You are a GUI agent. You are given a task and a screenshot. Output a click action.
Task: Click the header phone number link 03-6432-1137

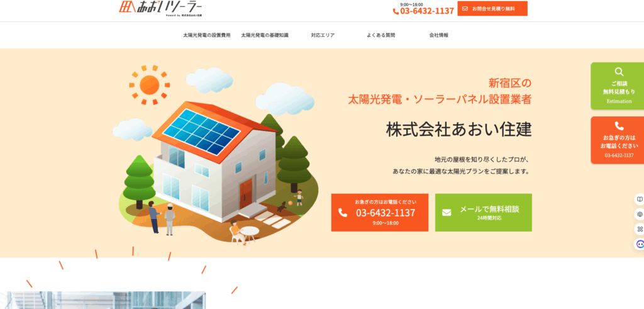coord(427,11)
